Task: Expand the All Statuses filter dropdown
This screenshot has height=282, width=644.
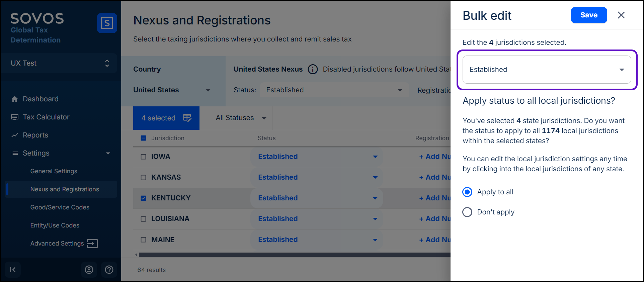Action: (241, 118)
